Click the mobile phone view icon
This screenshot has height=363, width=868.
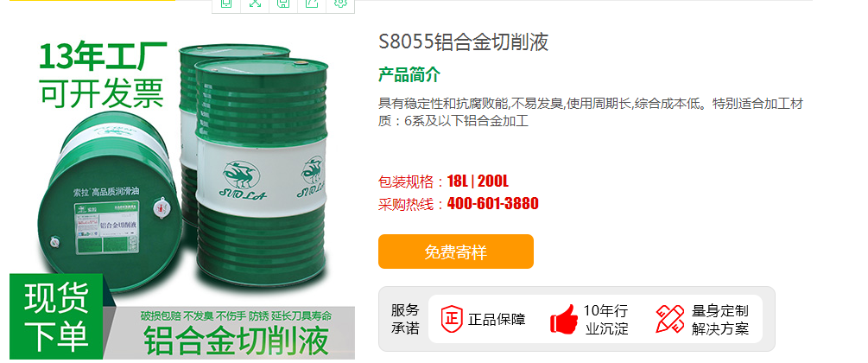[226, 3]
